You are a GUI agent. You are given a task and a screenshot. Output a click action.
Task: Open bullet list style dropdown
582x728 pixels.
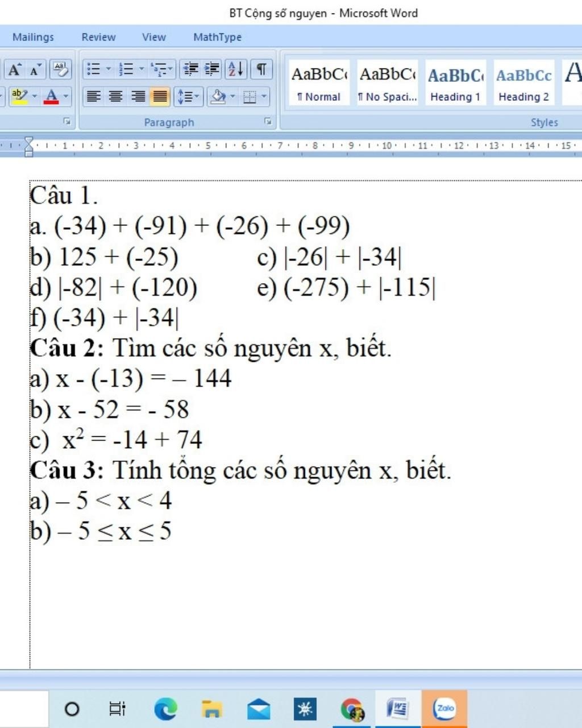108,69
